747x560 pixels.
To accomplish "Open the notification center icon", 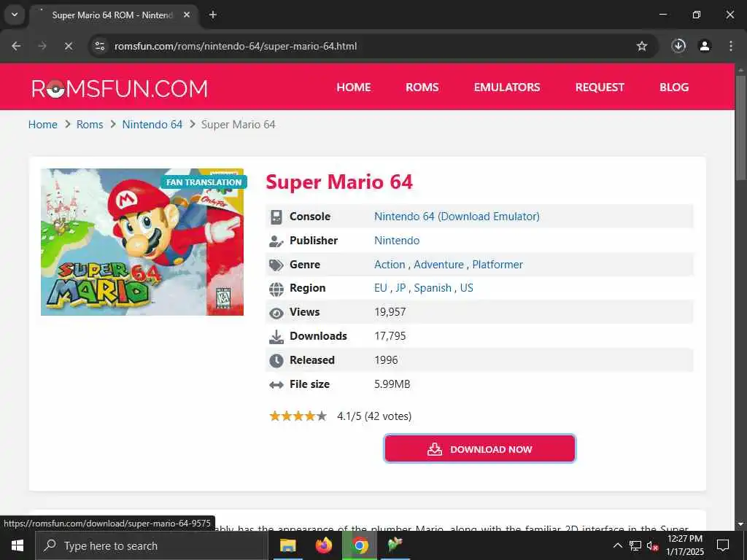I will click(x=723, y=545).
